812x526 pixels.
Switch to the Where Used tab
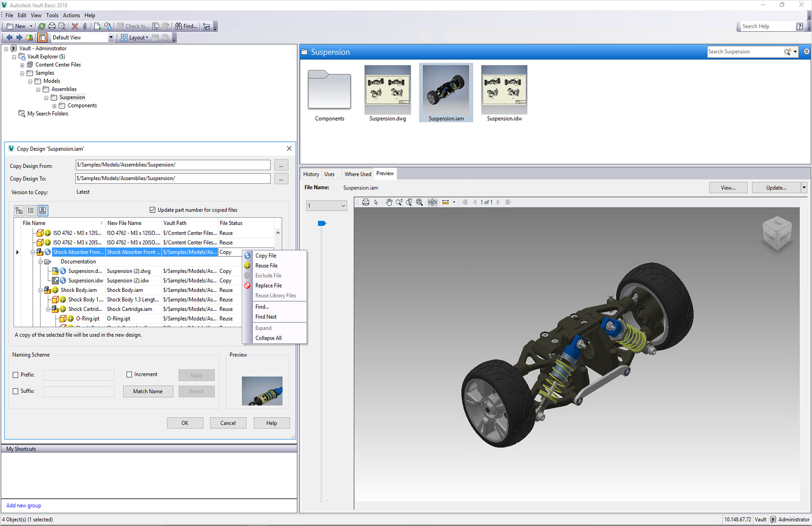tap(357, 174)
